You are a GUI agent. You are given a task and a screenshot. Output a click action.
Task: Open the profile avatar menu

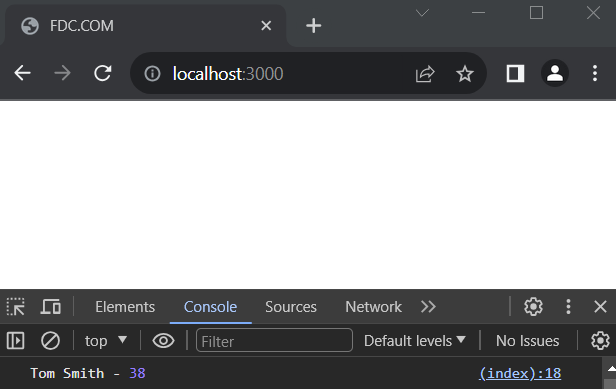coord(555,73)
